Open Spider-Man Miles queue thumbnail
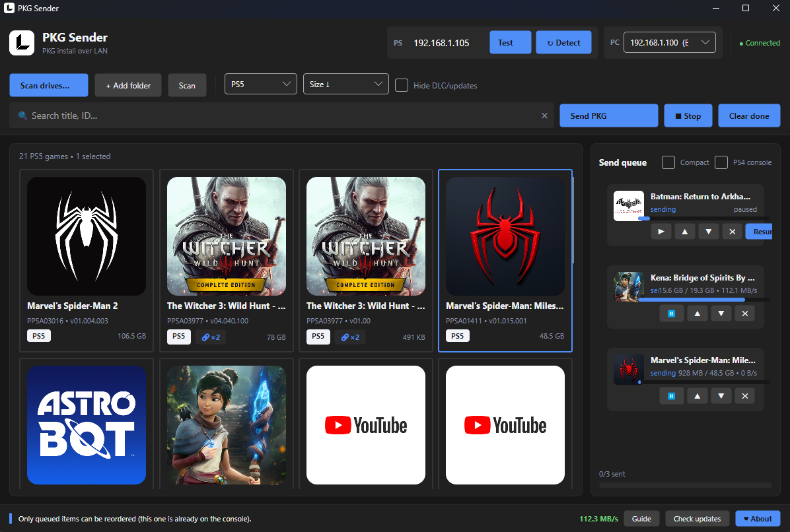Screen dimensions: 790x532 629,370
